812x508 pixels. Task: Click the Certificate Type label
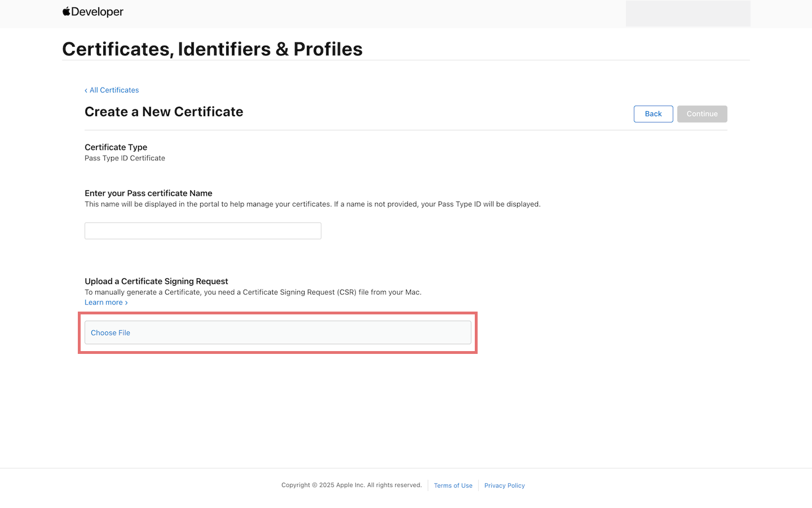pyautogui.click(x=116, y=147)
